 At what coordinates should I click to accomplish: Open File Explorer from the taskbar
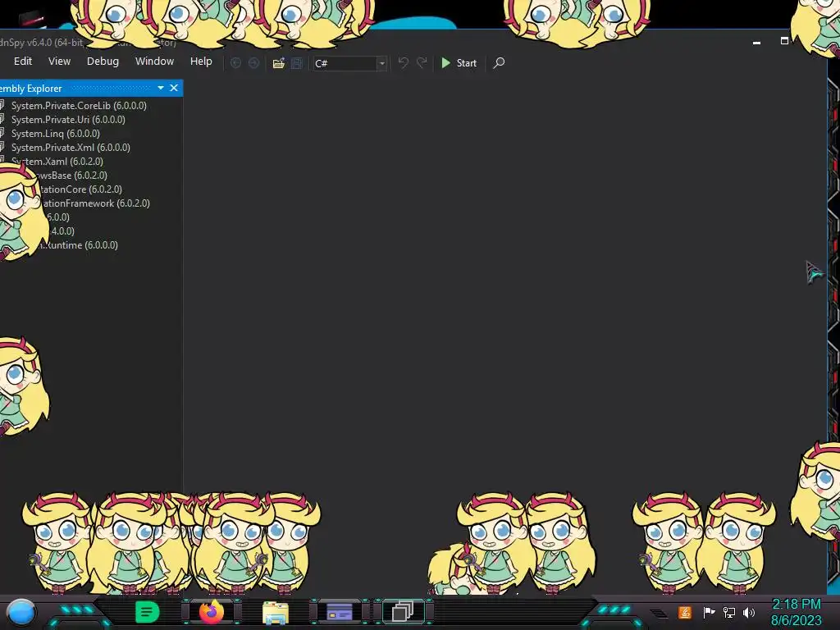tap(276, 612)
